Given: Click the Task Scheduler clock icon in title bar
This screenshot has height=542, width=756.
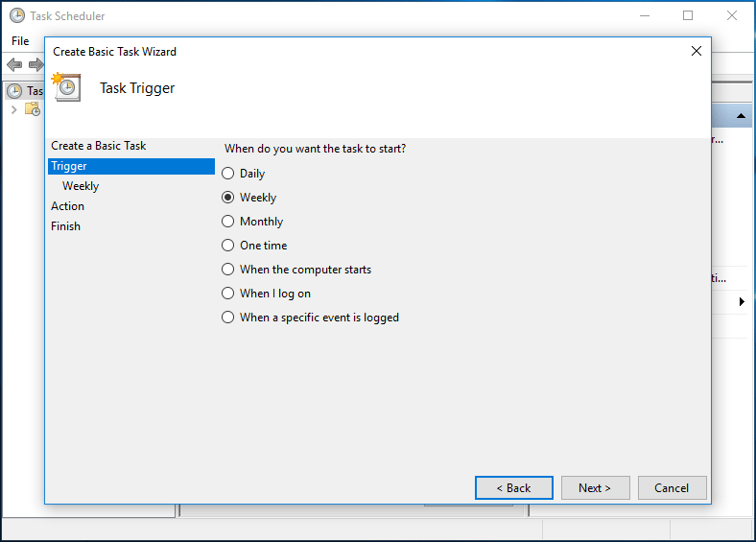Looking at the screenshot, I should point(16,15).
